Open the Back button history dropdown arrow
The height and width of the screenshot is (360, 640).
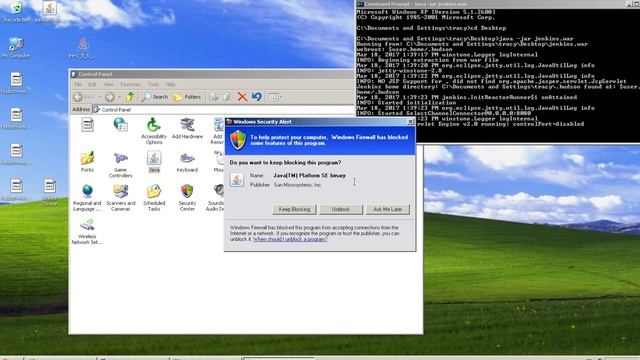[99, 97]
